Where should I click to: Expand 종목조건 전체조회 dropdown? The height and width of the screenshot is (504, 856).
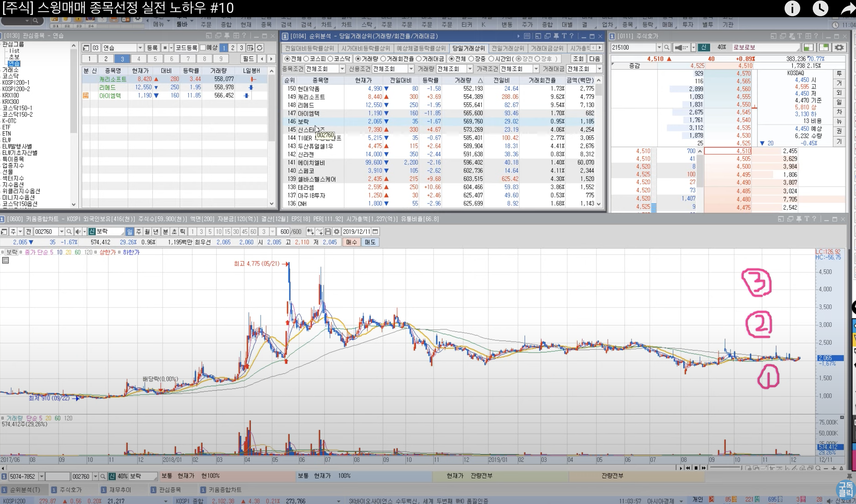(x=342, y=69)
